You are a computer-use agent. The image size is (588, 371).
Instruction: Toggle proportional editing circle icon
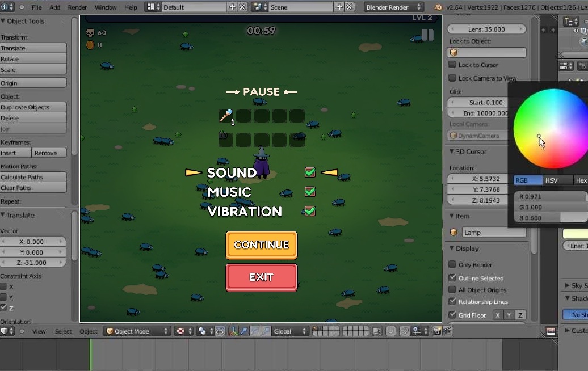pos(390,331)
